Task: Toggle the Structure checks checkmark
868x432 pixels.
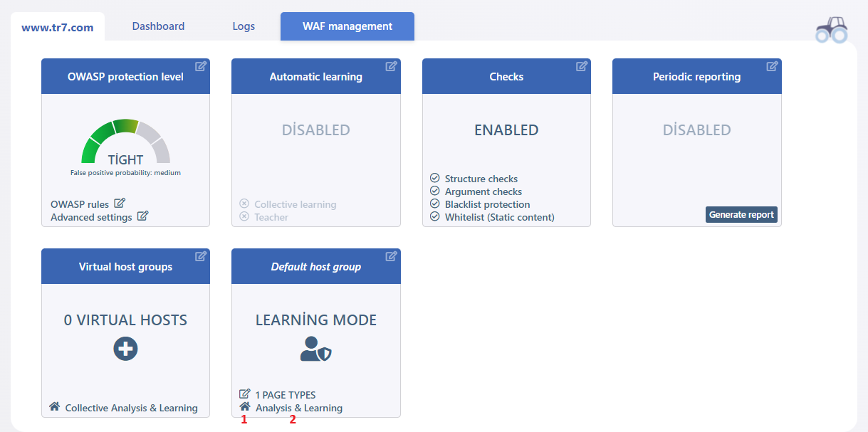Action: pos(435,178)
